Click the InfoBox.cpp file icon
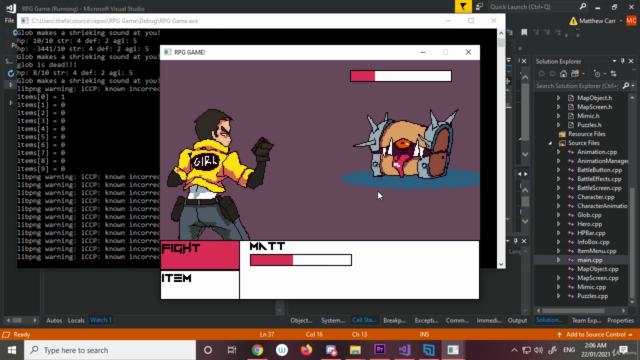The image size is (640, 360). (571, 242)
